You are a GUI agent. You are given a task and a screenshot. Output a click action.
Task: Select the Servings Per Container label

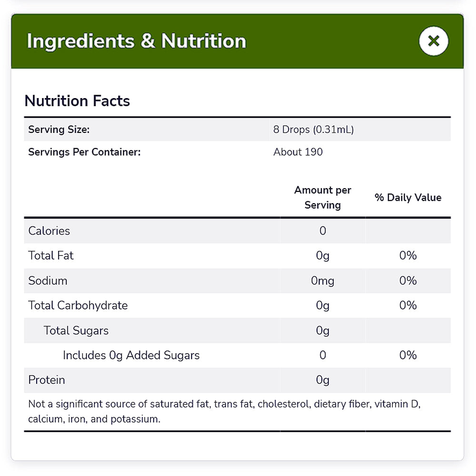(x=84, y=152)
